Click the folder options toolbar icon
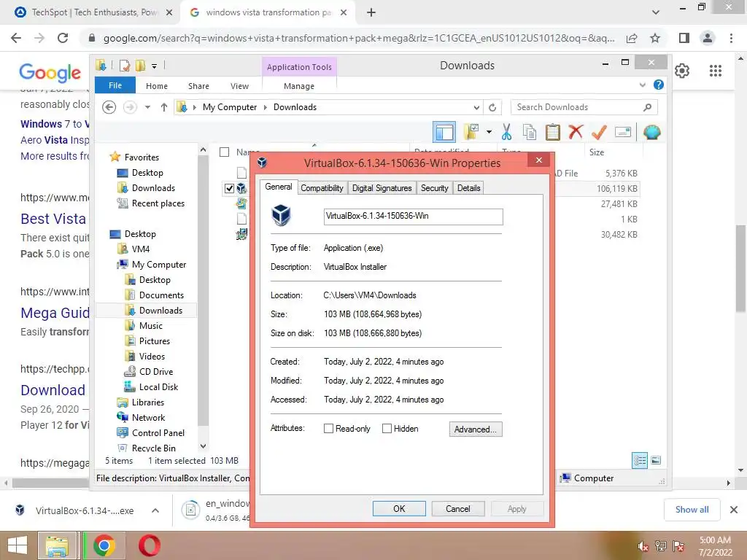Image resolution: width=747 pixels, height=560 pixels. pos(471,133)
